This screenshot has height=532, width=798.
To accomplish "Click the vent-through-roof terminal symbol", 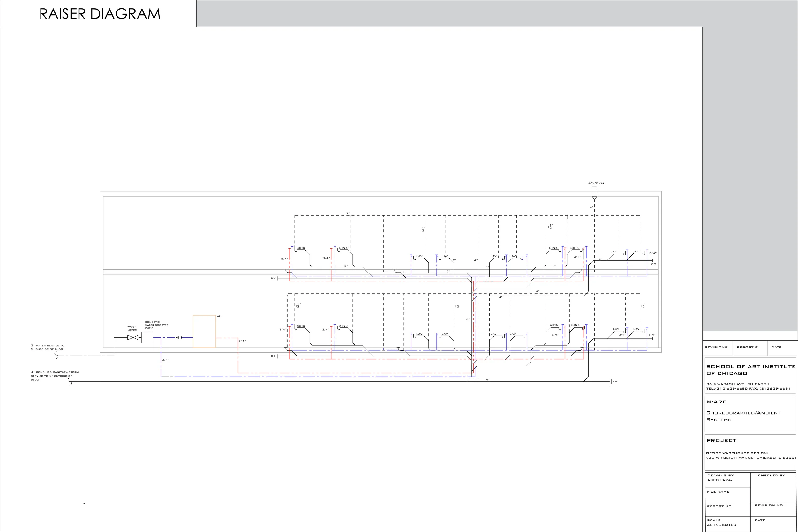I will (x=594, y=193).
